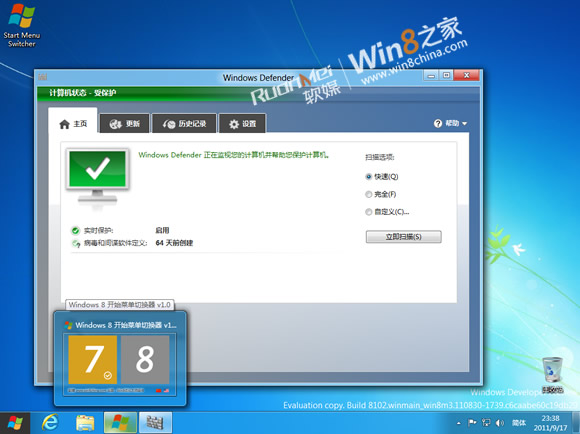Click the 立即扫描(S) scan now button
Image resolution: width=580 pixels, height=434 pixels.
point(404,237)
